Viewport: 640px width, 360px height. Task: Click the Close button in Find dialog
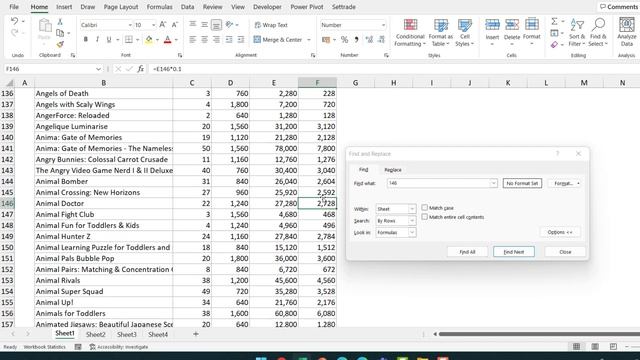pyautogui.click(x=565, y=252)
